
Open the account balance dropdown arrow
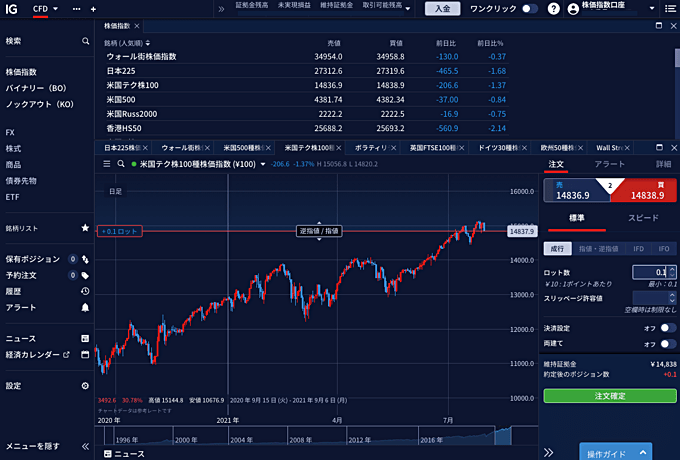click(408, 9)
